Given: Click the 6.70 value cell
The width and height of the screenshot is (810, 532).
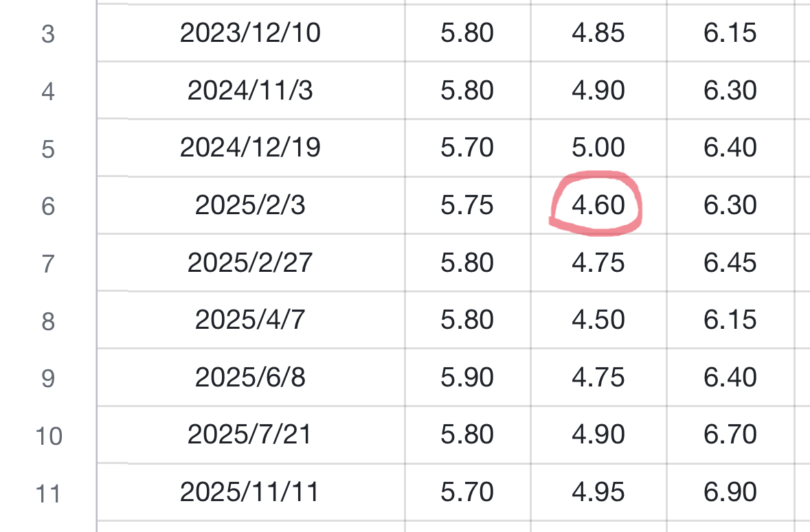Looking at the screenshot, I should pos(730,435).
